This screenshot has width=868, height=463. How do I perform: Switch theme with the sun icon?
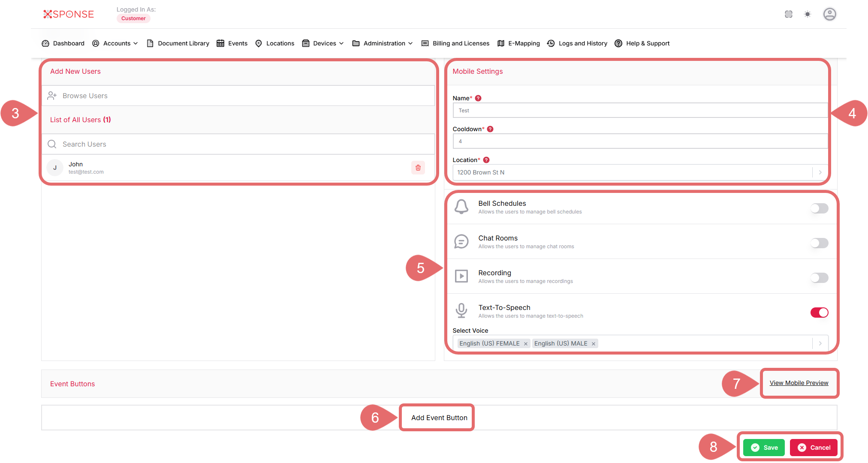click(x=808, y=14)
